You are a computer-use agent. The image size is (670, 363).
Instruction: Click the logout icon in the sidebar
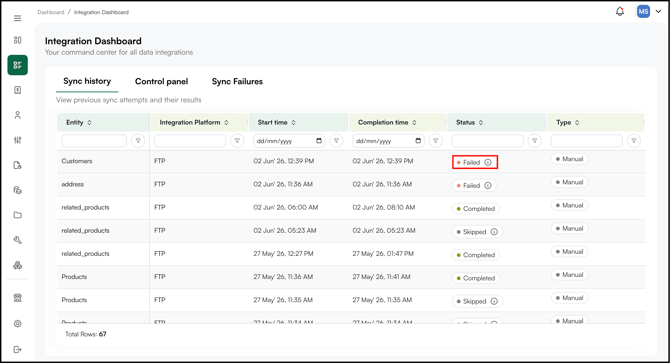tap(18, 350)
